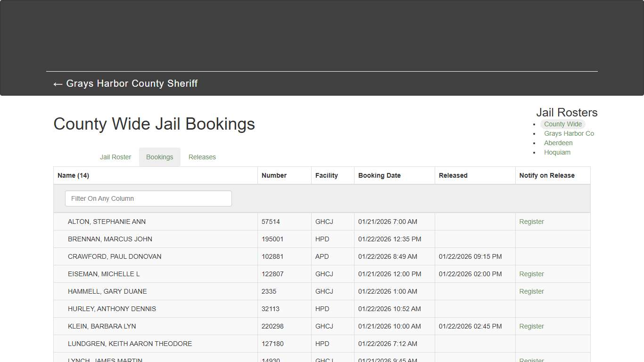Screen dimensions: 644x362
Task: Sort by the Name column header
Action: tap(73, 175)
